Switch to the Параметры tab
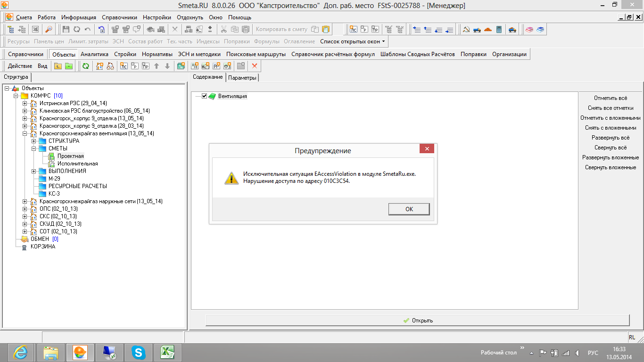Image resolution: width=644 pixels, height=362 pixels. point(242,78)
